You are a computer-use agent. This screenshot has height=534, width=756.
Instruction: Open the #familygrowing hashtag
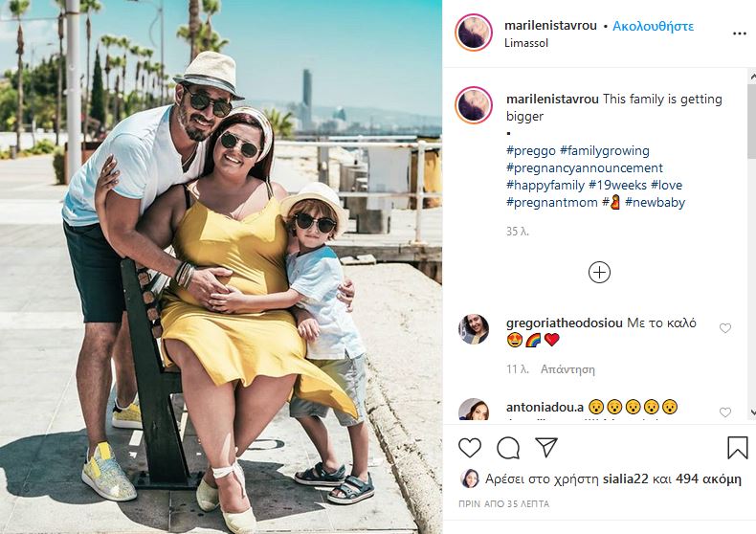click(x=605, y=151)
